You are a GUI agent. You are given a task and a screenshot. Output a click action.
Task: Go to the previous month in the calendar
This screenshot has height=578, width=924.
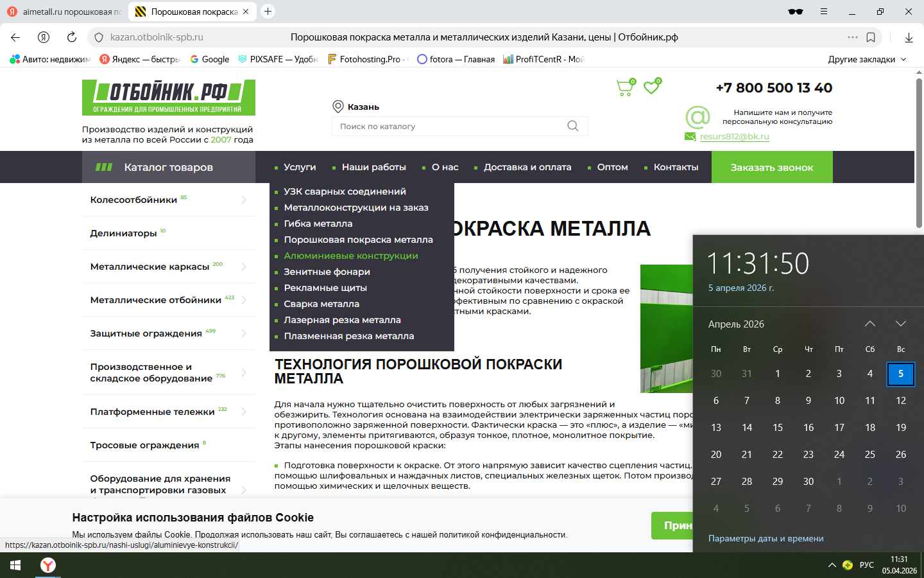tap(870, 324)
